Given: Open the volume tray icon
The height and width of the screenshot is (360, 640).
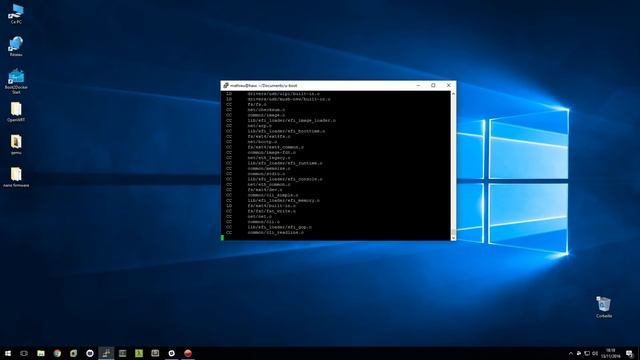Looking at the screenshot, I should click(595, 353).
